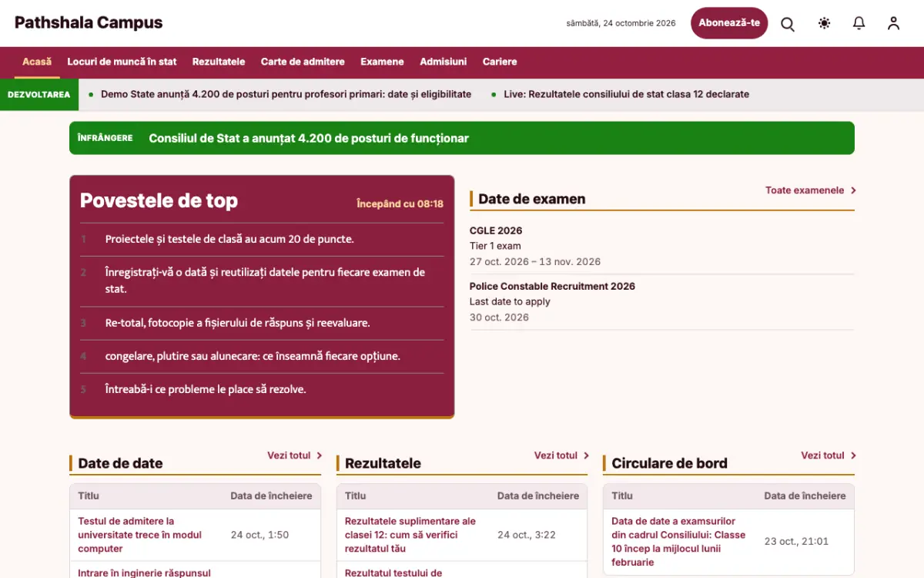Click the 23 oct., 21:01 date cell
Viewport: 924px width, 578px height.
(x=796, y=542)
